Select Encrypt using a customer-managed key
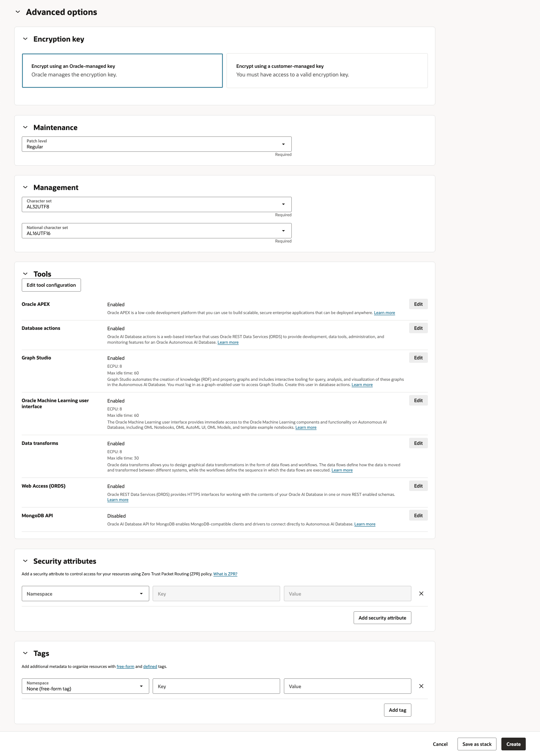This screenshot has width=540, height=756. 327,70
